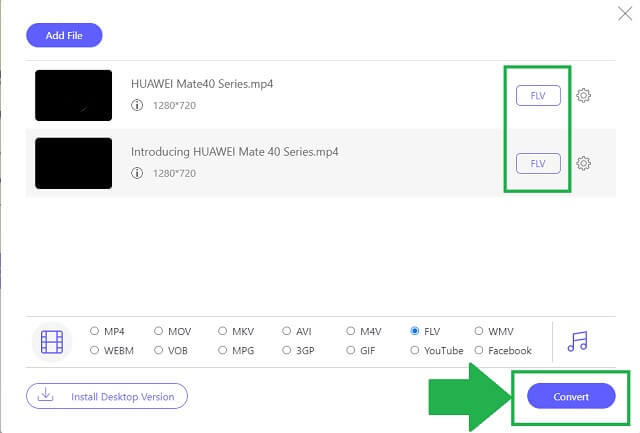
Task: Pick the YouTube preset radio button
Action: pyautogui.click(x=415, y=350)
